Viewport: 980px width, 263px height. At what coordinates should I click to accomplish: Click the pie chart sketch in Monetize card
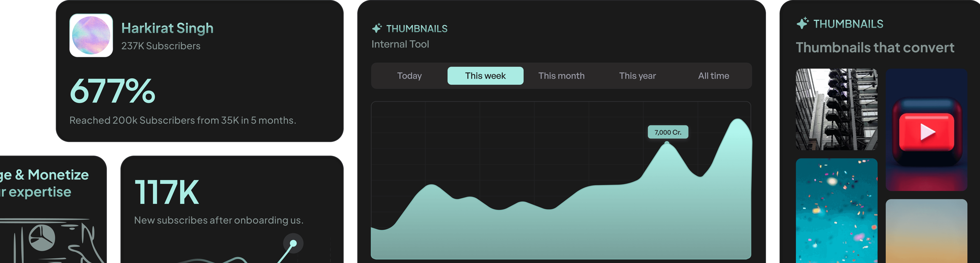click(x=42, y=238)
